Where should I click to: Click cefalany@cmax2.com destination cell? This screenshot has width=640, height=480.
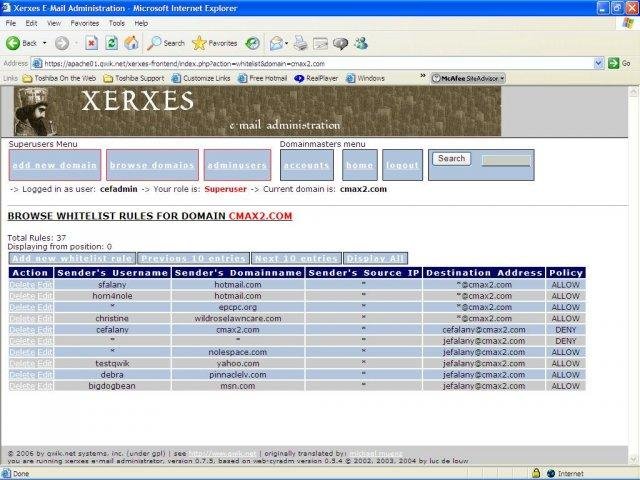[x=484, y=329]
